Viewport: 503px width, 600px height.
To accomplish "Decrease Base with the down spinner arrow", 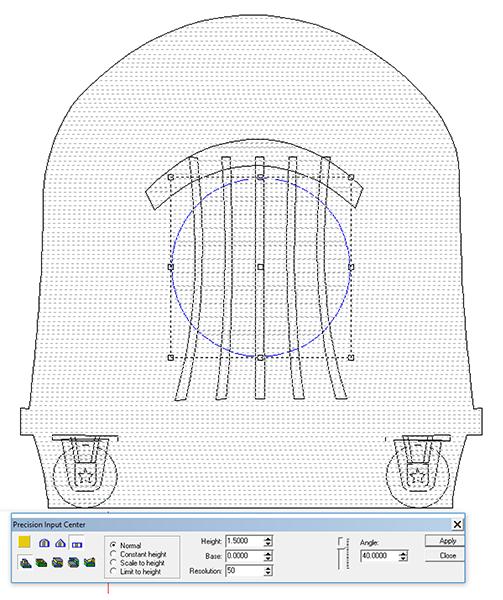I will (x=268, y=558).
